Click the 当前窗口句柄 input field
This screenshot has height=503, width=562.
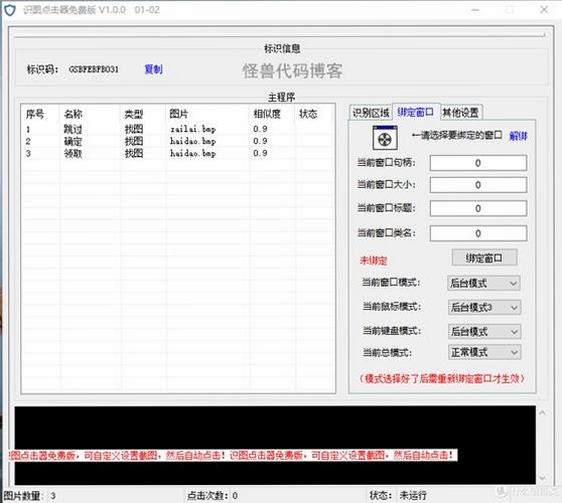coord(478,163)
